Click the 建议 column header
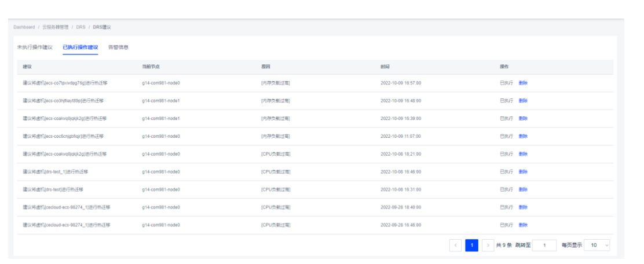 point(27,67)
